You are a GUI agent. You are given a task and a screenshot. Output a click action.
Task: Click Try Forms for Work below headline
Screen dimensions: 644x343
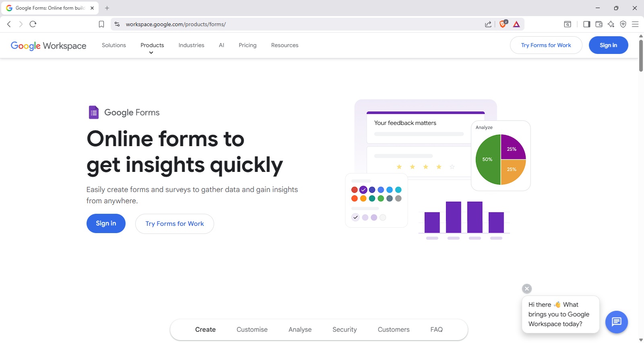(x=175, y=224)
